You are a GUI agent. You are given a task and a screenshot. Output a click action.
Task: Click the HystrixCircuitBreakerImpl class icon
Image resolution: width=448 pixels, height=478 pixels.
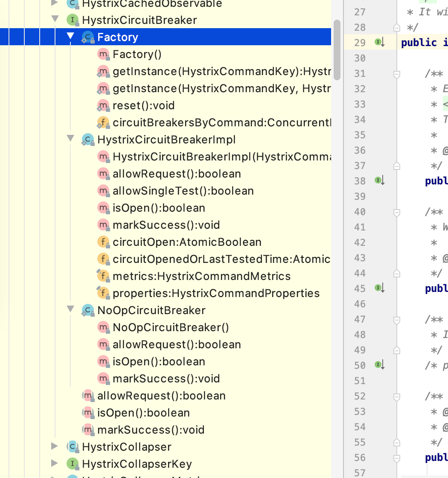tap(88, 140)
